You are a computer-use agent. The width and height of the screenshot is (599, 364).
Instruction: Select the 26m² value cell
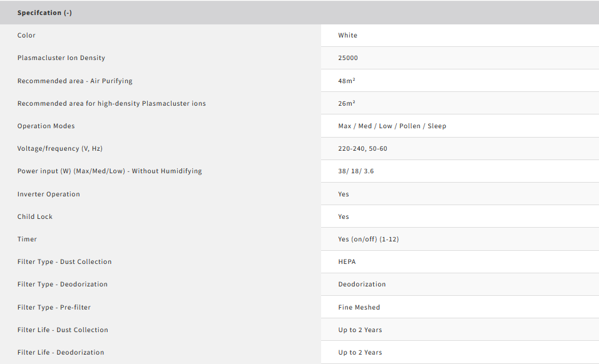click(x=347, y=103)
